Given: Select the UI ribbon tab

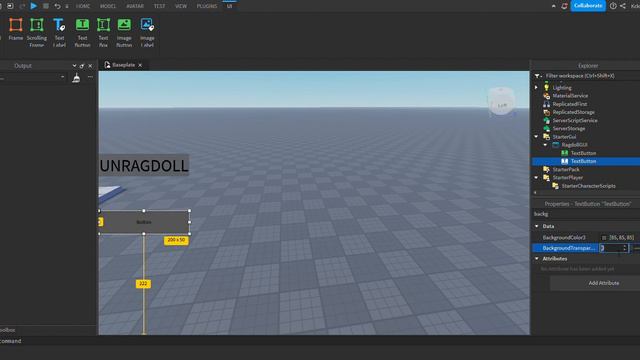Looking at the screenshot, I should [229, 6].
